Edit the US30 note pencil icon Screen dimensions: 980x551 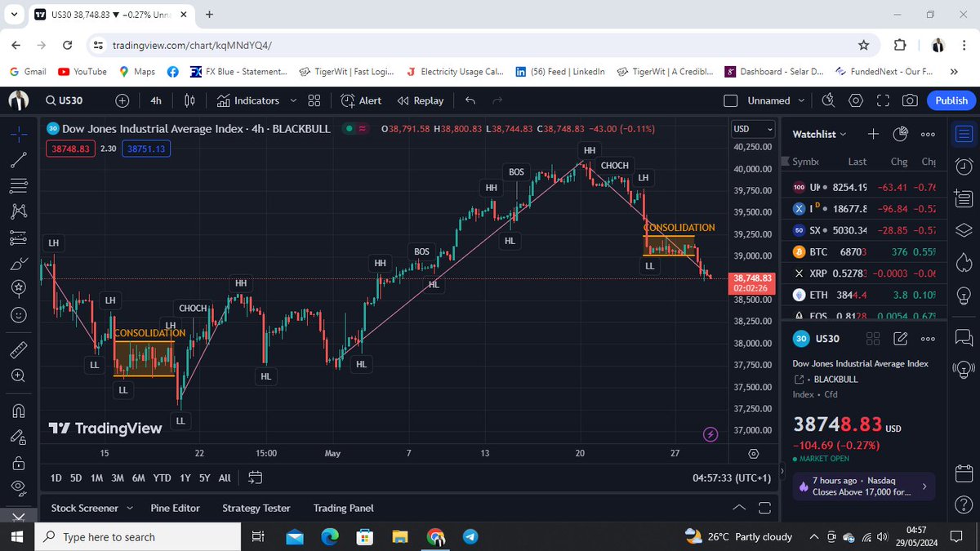pyautogui.click(x=901, y=339)
